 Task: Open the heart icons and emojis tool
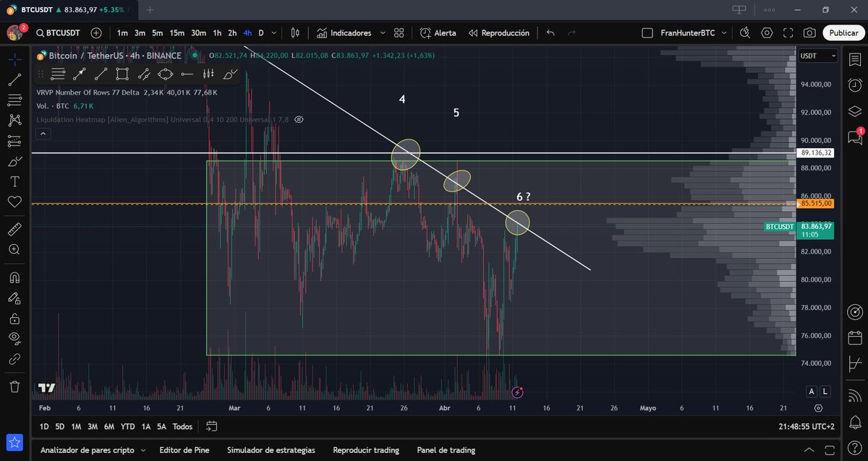point(14,202)
